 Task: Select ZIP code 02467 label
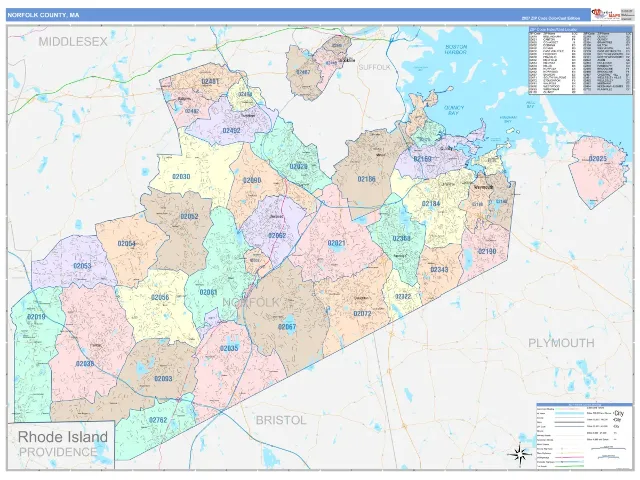(303, 72)
